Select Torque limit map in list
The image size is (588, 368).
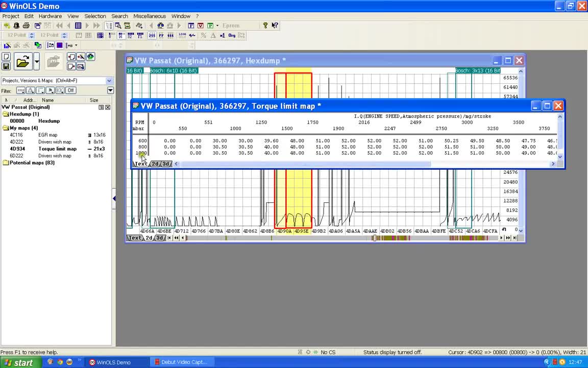[57, 149]
